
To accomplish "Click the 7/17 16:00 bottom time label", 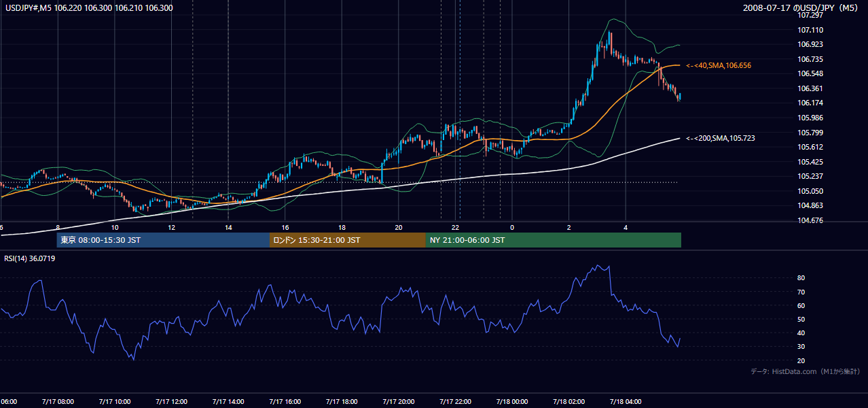I will [x=285, y=402].
